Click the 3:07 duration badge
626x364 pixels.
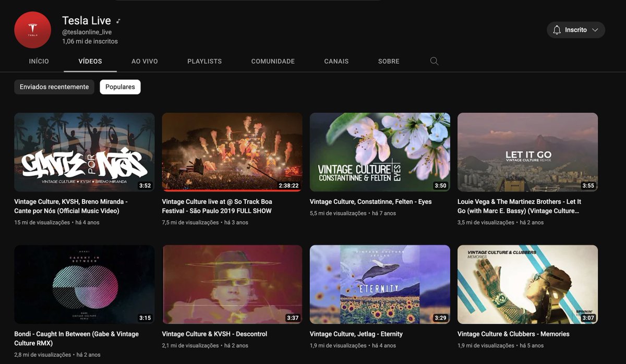coord(588,318)
